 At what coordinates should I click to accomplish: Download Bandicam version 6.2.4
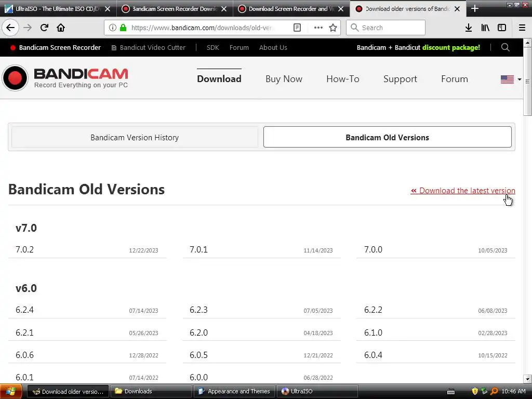87,310
